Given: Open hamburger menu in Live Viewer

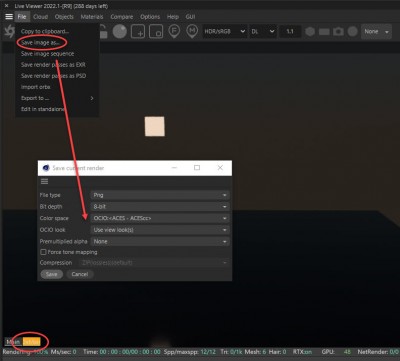Looking at the screenshot, I should coord(9,16).
